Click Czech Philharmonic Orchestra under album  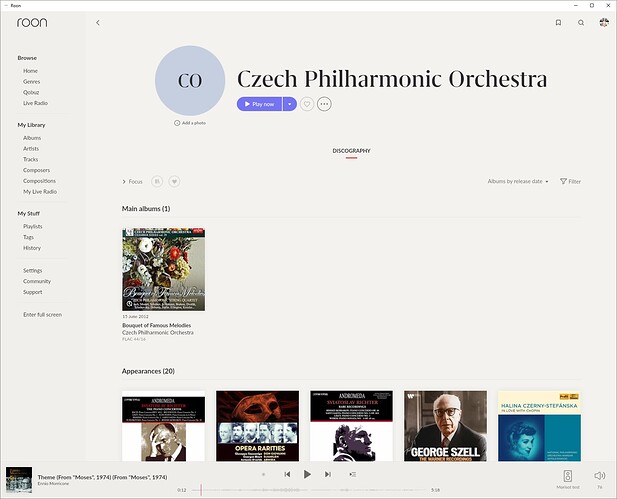point(158,333)
